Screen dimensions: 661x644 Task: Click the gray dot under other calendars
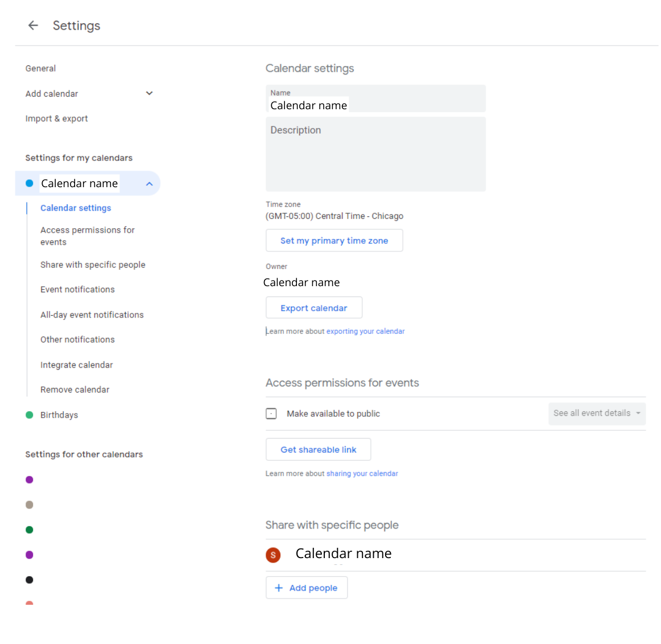30,505
